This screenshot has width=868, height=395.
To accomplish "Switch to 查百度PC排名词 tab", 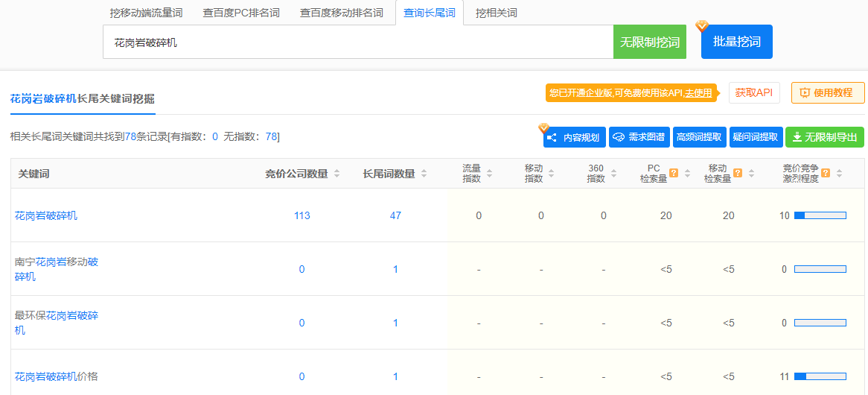I will coord(241,13).
